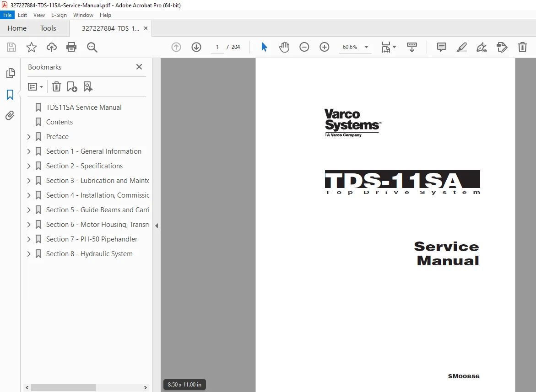Jump to Section 7 - PH-50 Pipehandler
The height and width of the screenshot is (392, 536).
92,239
